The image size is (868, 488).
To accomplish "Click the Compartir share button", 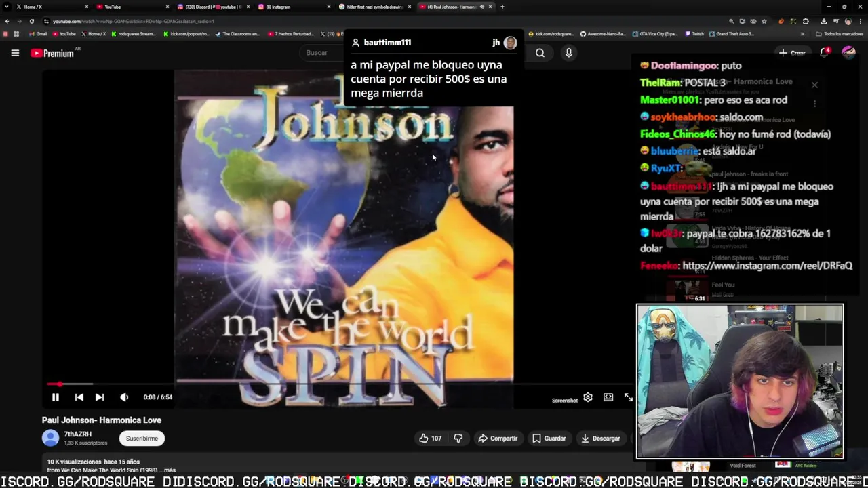I will pos(498,439).
